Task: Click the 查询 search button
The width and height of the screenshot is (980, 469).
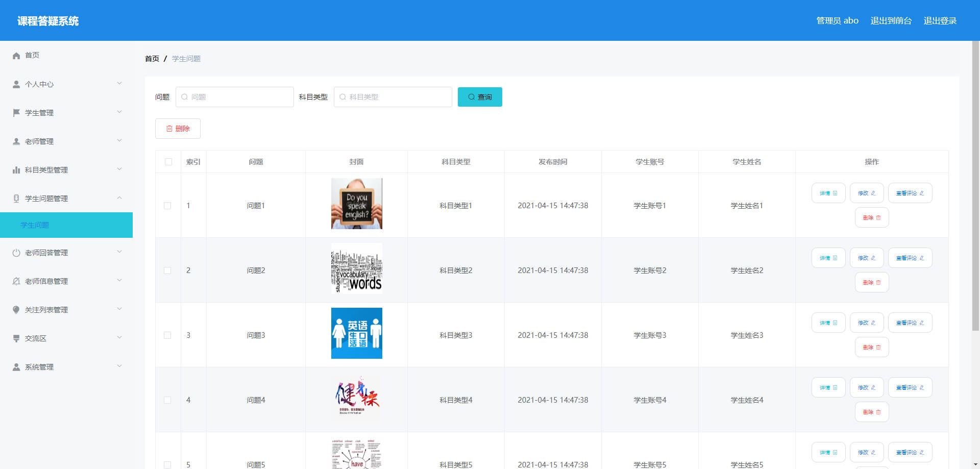Action: tap(480, 97)
